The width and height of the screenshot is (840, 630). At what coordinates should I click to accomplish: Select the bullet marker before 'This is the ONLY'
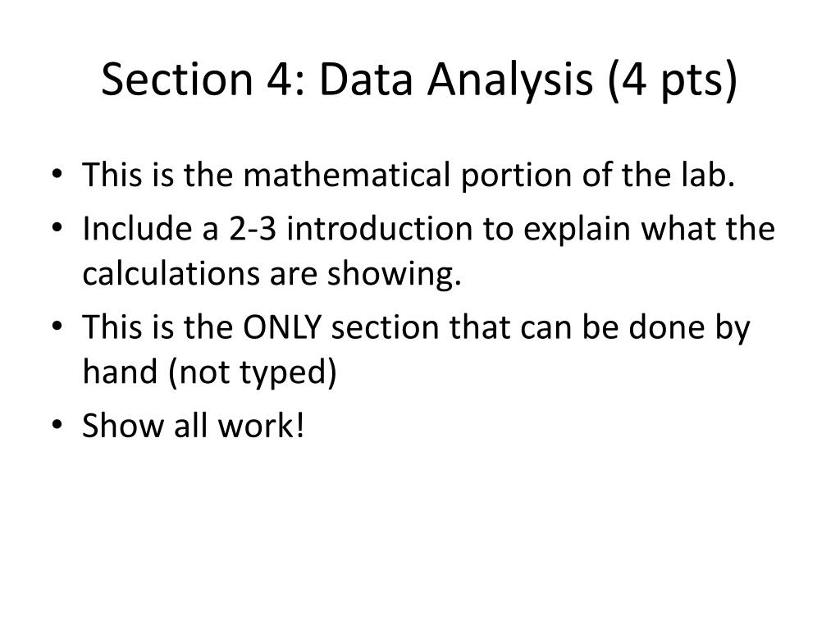[x=57, y=326]
